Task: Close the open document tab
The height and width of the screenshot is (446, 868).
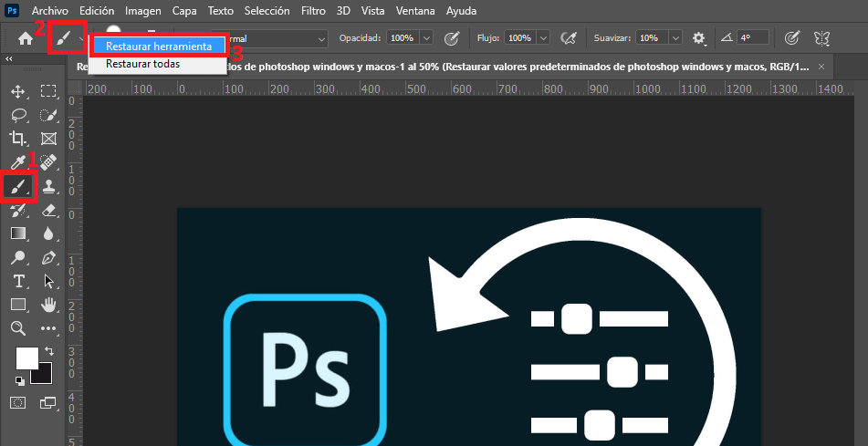Action: (x=821, y=67)
